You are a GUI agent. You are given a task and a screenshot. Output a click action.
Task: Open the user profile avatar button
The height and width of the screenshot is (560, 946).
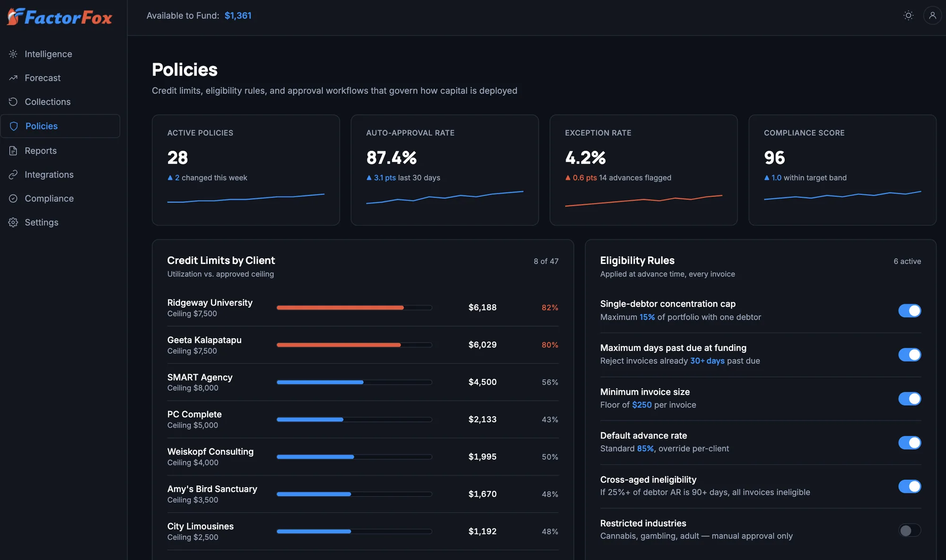(932, 16)
